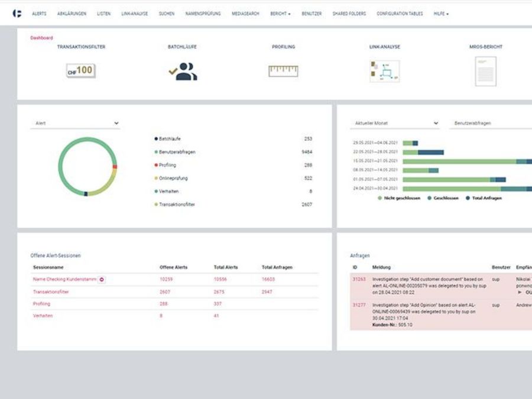Open the Suchen menu item

(166, 14)
